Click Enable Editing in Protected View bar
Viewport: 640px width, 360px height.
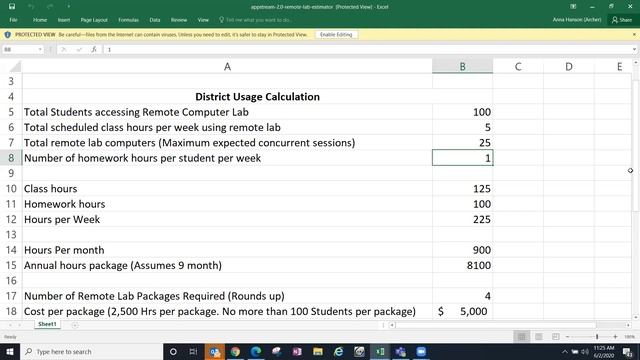336,35
